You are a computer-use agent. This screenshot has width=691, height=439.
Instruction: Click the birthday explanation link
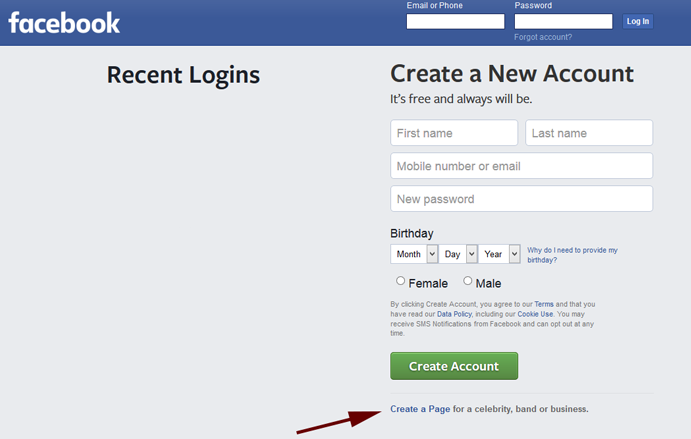point(572,254)
